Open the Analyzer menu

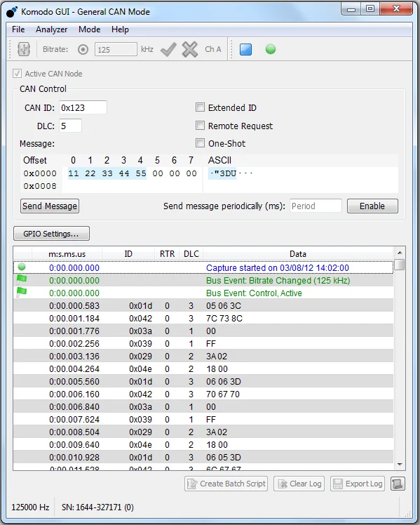tap(51, 29)
